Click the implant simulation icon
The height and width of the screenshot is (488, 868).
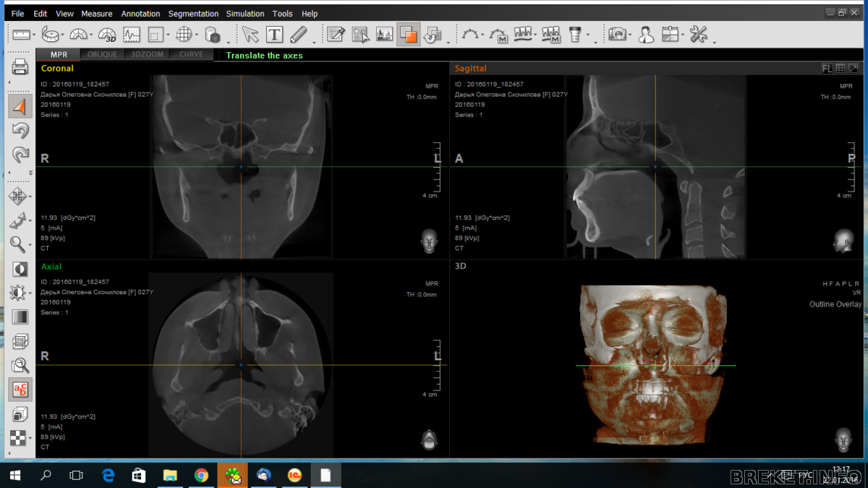[575, 34]
